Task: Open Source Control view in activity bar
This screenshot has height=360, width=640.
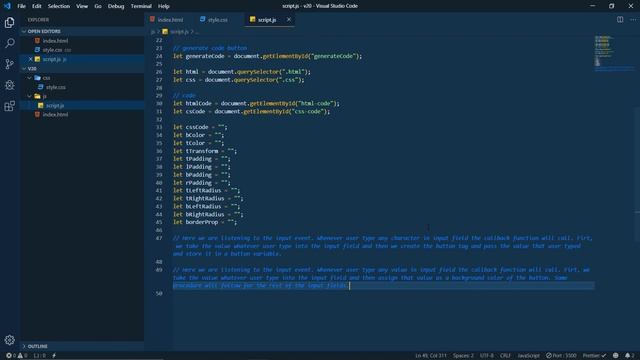Action: pyautogui.click(x=9, y=64)
